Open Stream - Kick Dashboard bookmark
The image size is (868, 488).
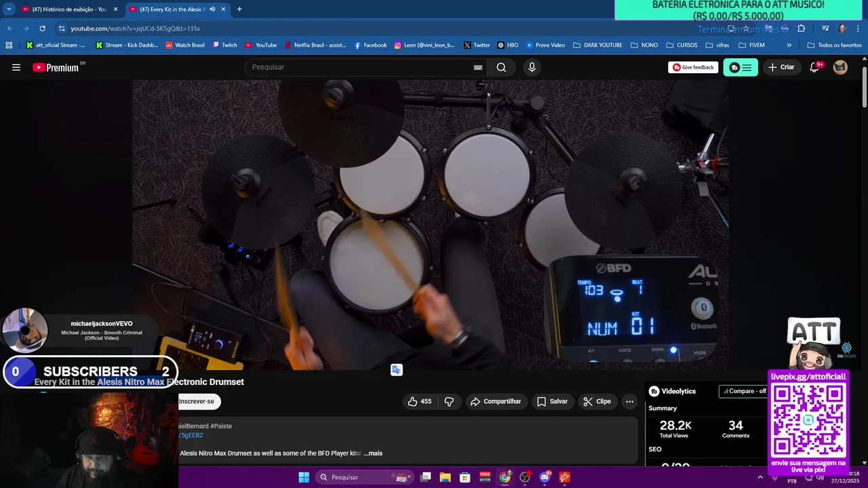click(x=127, y=45)
